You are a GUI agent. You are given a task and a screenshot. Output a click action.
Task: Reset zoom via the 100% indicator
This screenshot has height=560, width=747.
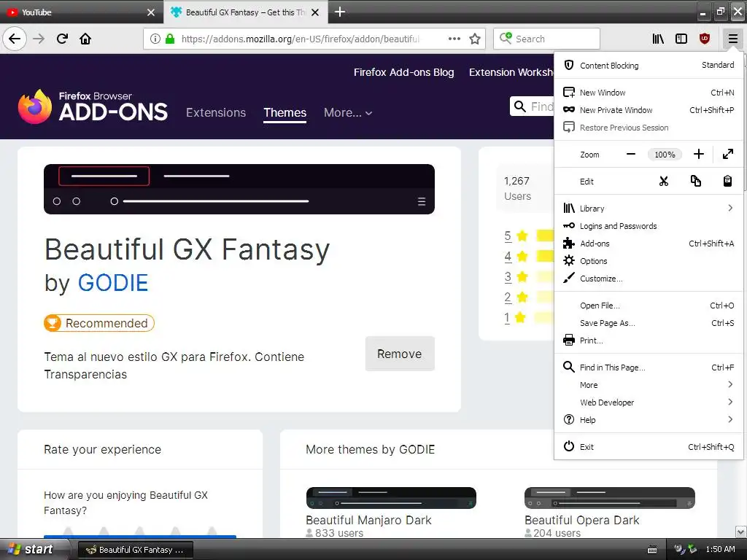point(665,155)
